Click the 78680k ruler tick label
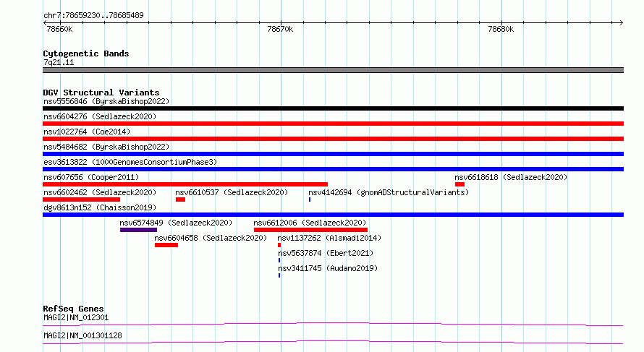The image size is (644, 352). (501, 29)
